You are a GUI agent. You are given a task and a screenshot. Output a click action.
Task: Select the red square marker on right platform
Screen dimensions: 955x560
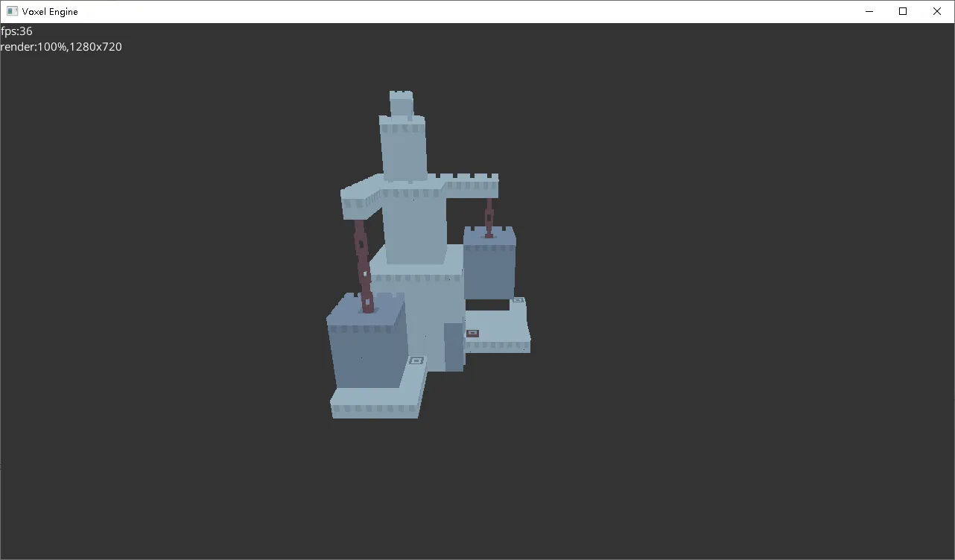point(472,333)
